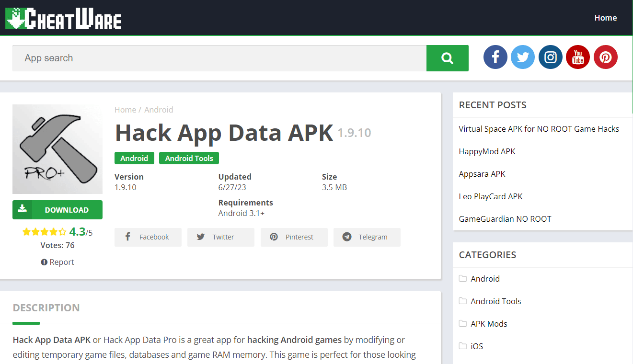
Task: Go to Home breadcrumb link
Action: [x=125, y=110]
